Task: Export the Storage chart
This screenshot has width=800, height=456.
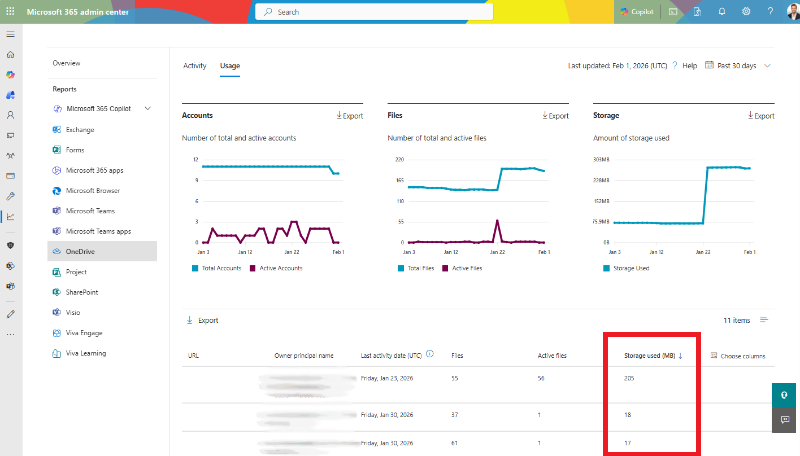Action: pyautogui.click(x=761, y=116)
